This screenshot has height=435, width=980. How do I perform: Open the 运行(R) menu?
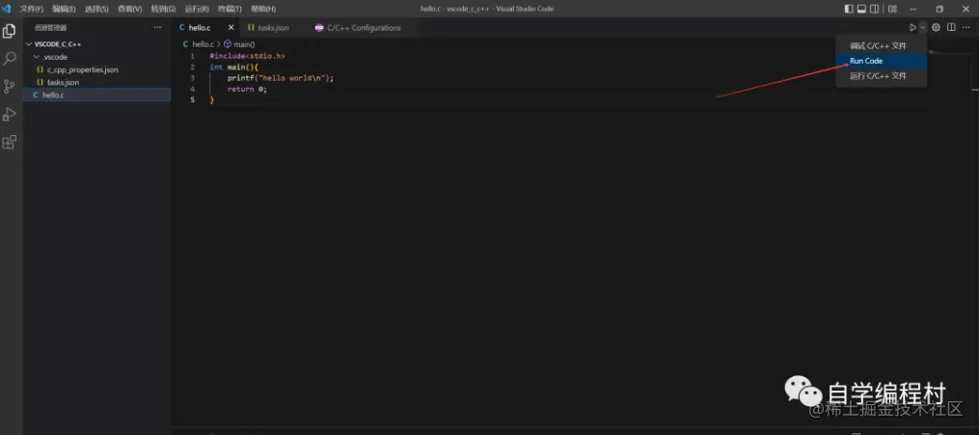(197, 9)
